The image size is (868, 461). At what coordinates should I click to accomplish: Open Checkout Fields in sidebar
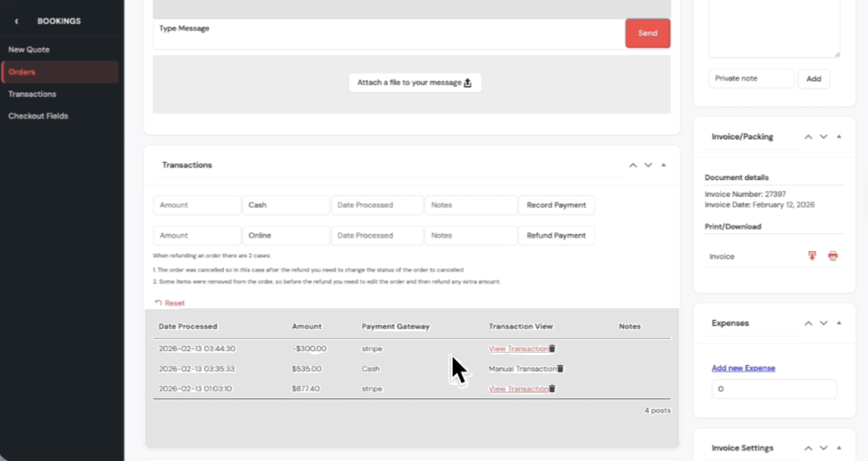pos(38,116)
